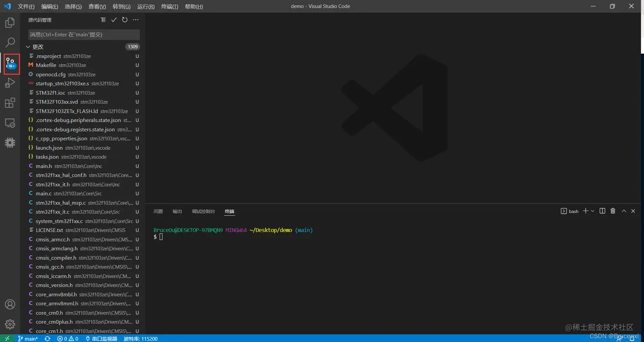Click the main* branch in status bar
This screenshot has width=644, height=342.
click(x=28, y=339)
